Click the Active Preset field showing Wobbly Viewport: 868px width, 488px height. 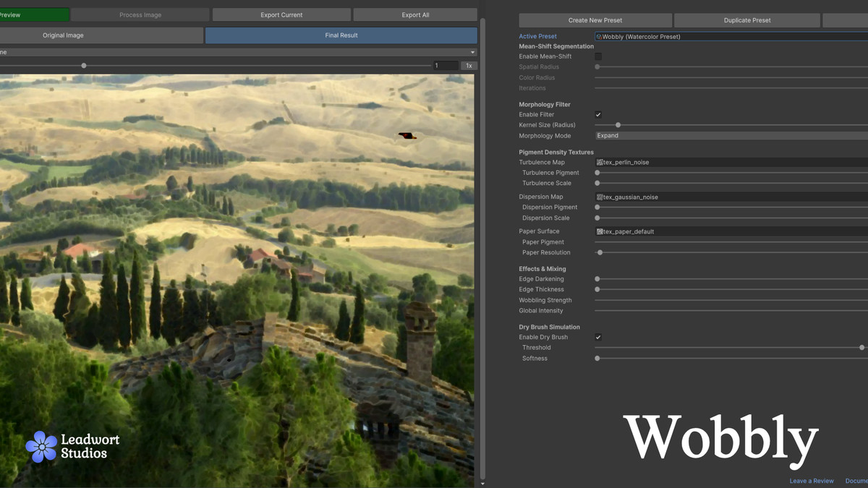point(731,37)
